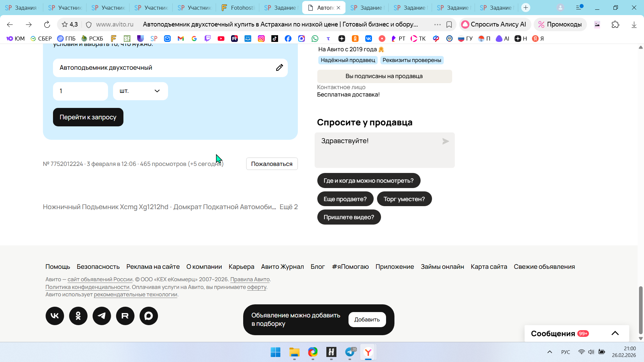Click the Перейти к запросу button

click(x=88, y=117)
